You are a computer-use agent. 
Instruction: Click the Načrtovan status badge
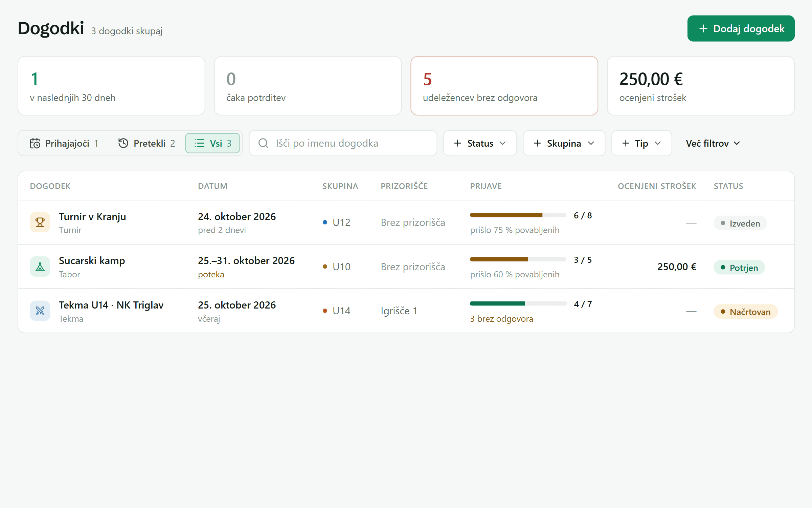746,312
